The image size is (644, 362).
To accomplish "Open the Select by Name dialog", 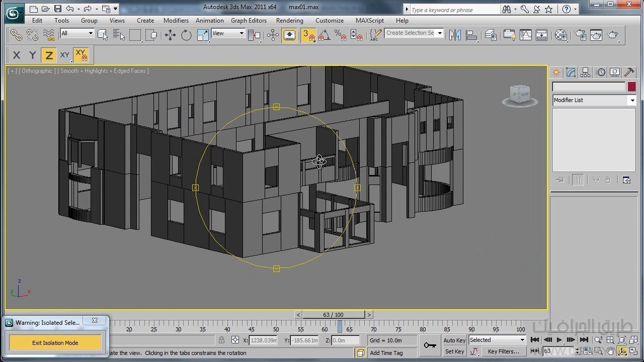I will click(x=119, y=35).
